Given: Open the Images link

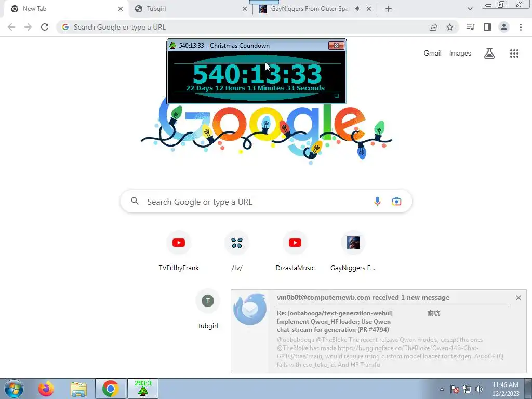Looking at the screenshot, I should coord(460,54).
